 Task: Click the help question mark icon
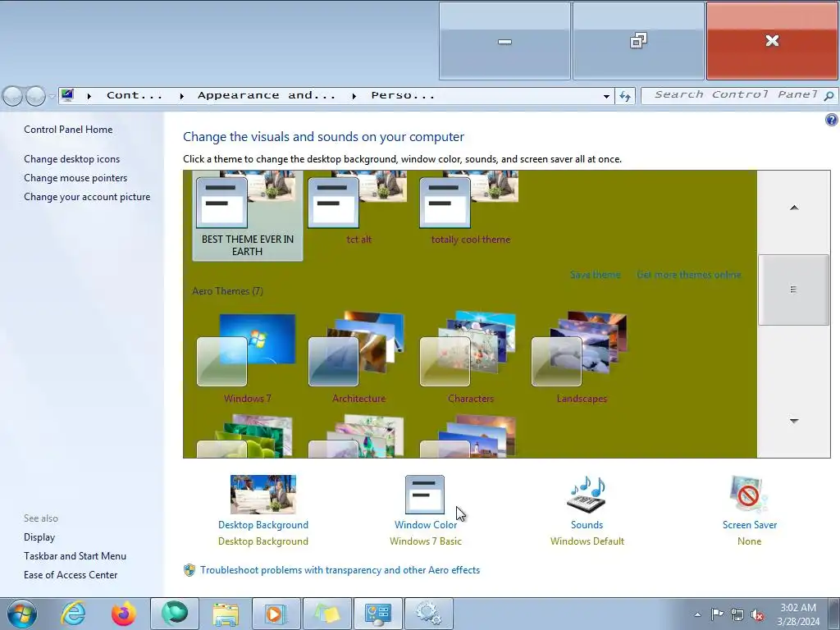pos(831,120)
